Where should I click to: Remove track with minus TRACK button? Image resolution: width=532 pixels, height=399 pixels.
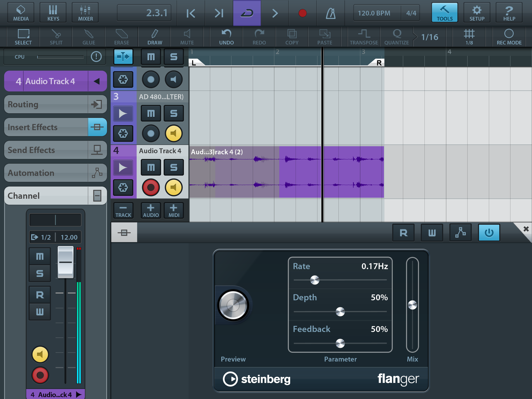click(x=123, y=210)
